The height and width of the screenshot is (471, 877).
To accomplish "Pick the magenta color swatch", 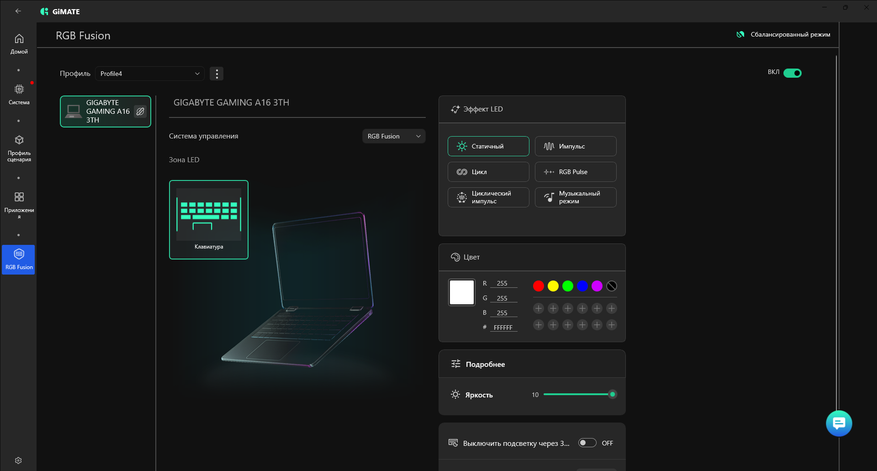I will coord(597,286).
